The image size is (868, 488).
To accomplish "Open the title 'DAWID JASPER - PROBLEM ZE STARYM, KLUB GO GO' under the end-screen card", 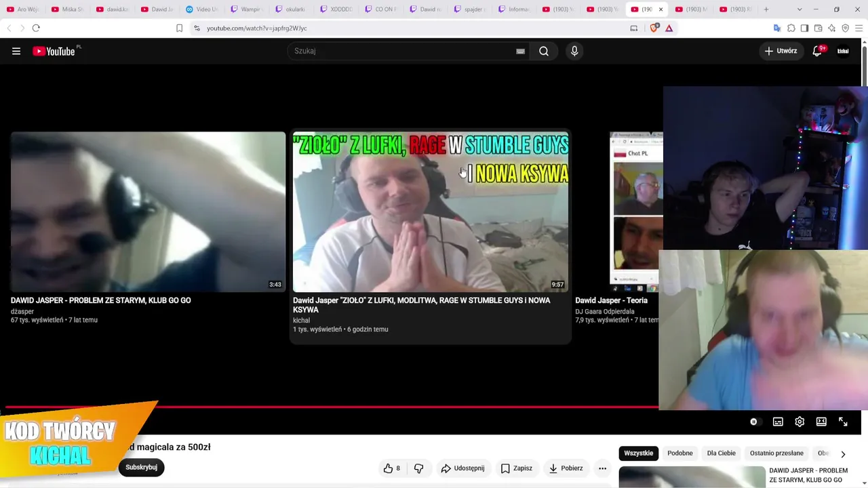I will [x=101, y=300].
